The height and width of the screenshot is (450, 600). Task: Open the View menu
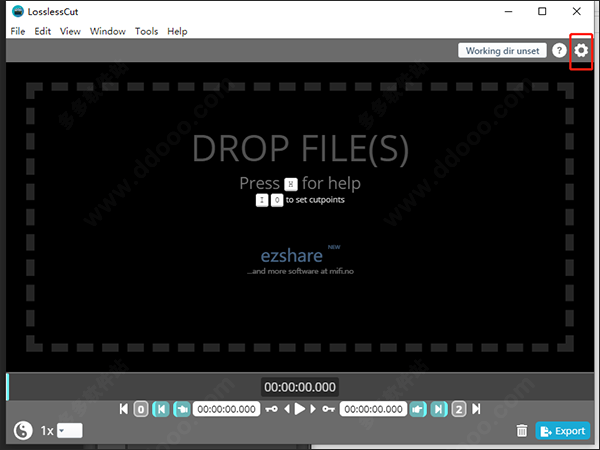70,31
